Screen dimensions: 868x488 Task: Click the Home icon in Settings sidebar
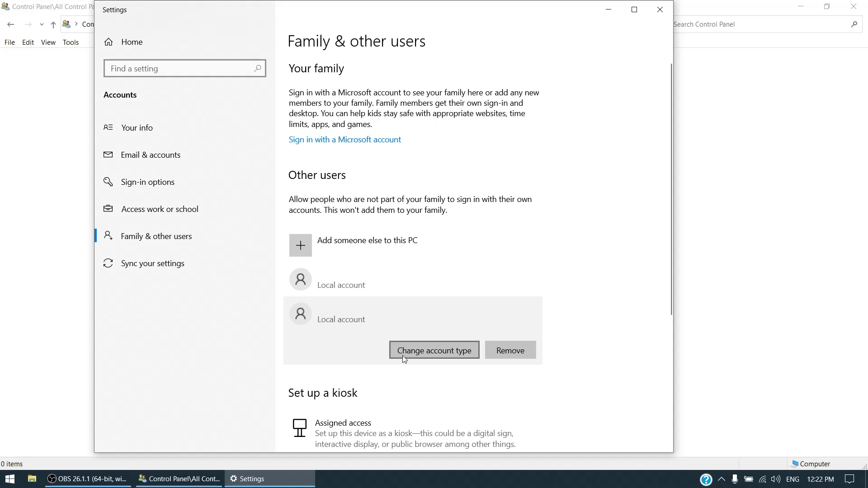[108, 42]
